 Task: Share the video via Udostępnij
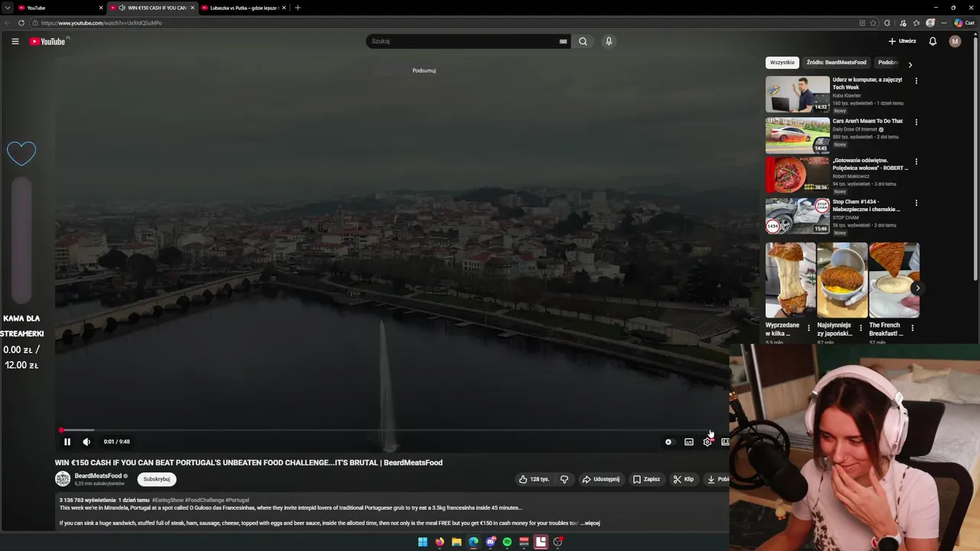[x=601, y=479]
